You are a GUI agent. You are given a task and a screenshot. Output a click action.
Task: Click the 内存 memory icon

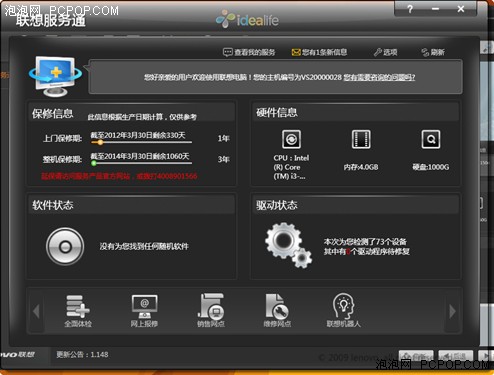coord(361,139)
